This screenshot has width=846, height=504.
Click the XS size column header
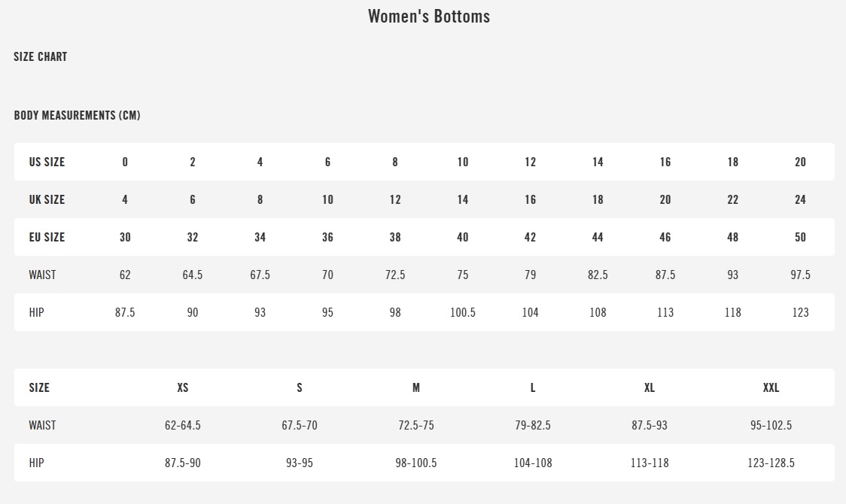tap(183, 387)
